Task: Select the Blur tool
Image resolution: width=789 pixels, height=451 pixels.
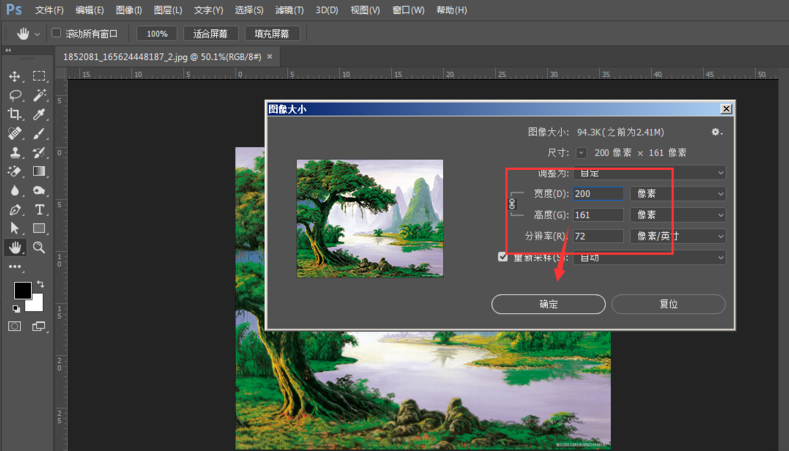Action: point(15,191)
